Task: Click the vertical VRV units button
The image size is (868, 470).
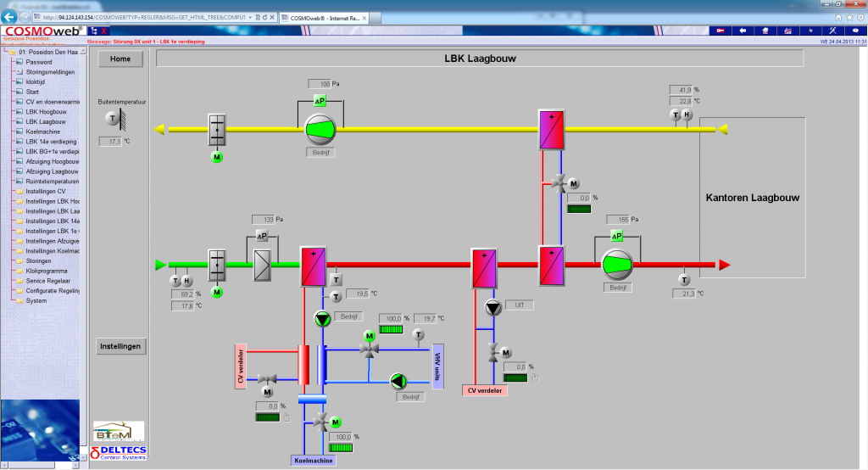Action: point(437,366)
